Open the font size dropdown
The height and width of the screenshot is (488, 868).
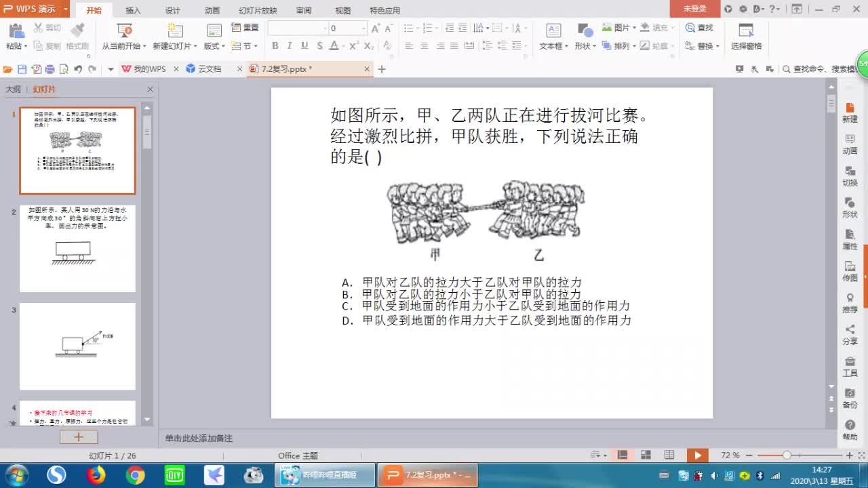[x=363, y=28]
